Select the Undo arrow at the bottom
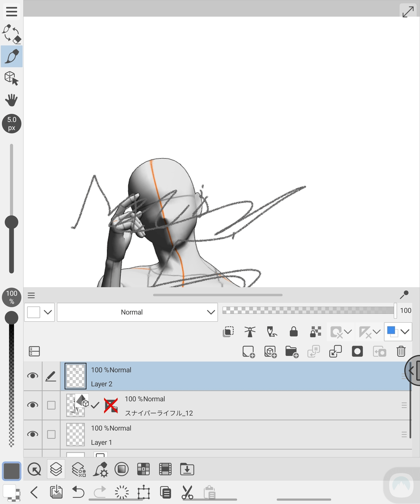420x504 pixels. point(78,492)
